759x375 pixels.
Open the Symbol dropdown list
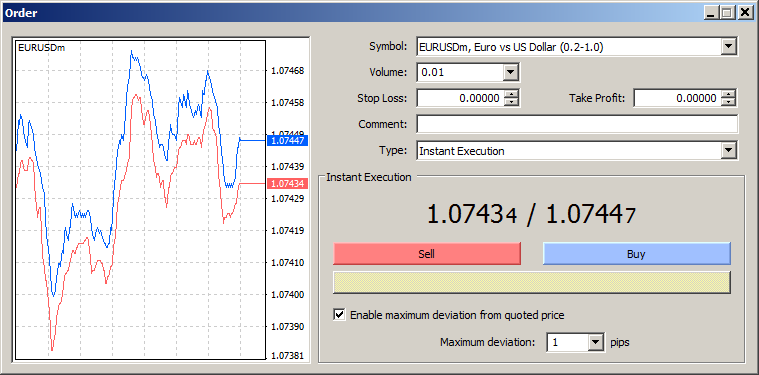coord(728,47)
